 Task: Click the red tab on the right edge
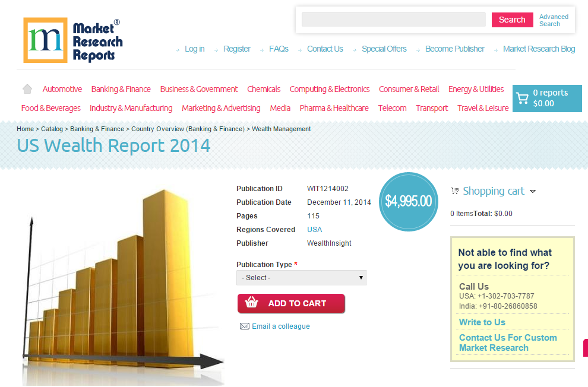(586, 348)
